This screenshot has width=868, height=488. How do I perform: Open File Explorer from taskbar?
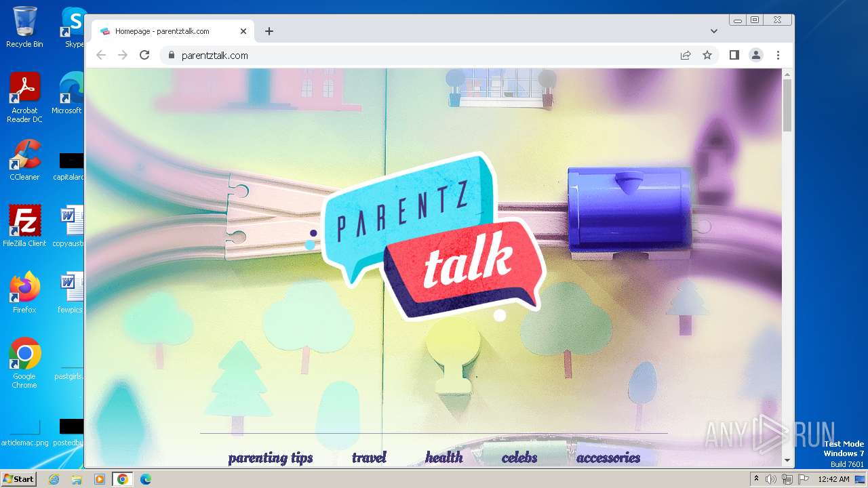(x=77, y=479)
